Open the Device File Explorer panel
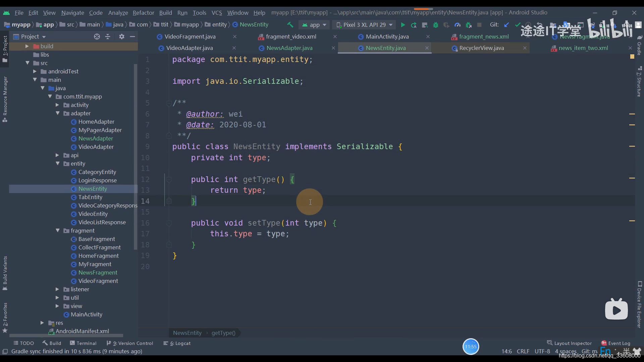Viewport: 644px width, 362px height. click(x=639, y=304)
